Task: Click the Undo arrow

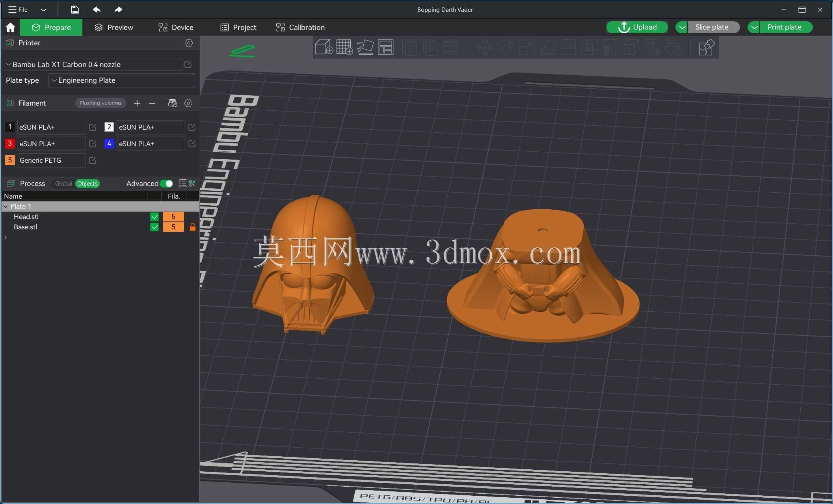Action: pos(97,9)
